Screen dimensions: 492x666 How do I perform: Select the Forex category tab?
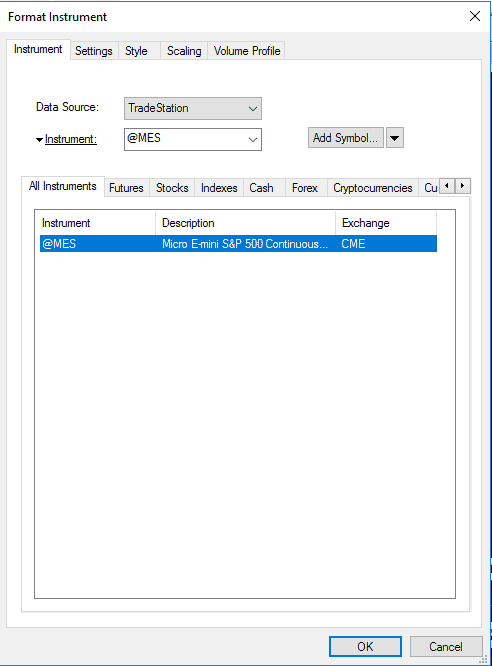tap(305, 188)
